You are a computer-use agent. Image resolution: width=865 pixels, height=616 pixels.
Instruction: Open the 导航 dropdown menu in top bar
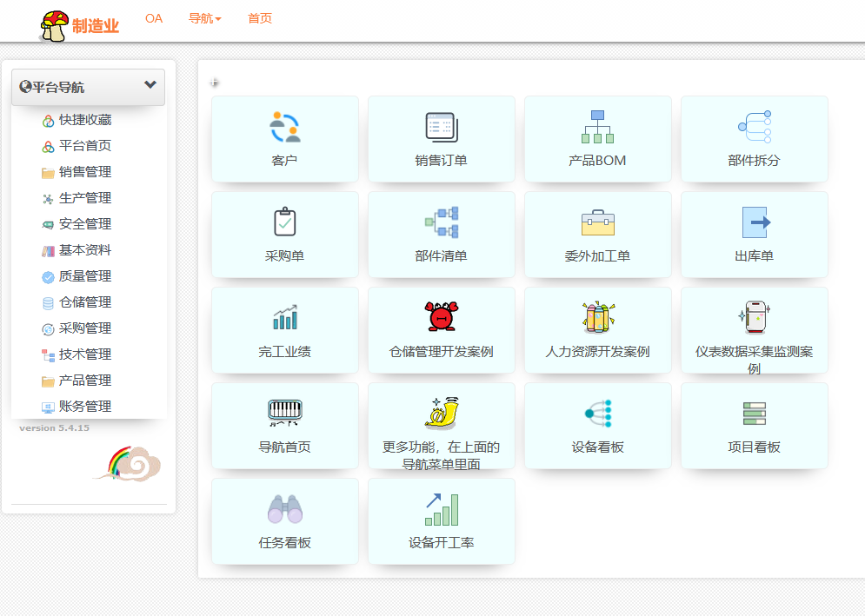point(204,18)
